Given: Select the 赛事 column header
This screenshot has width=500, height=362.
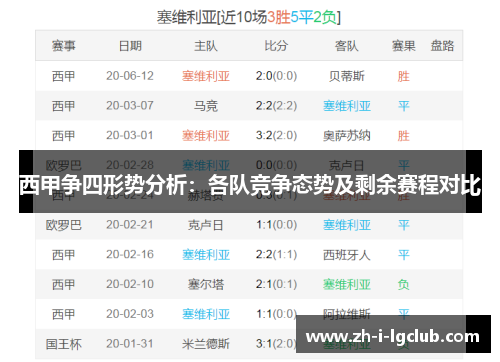Looking at the screenshot, I should [x=64, y=46].
